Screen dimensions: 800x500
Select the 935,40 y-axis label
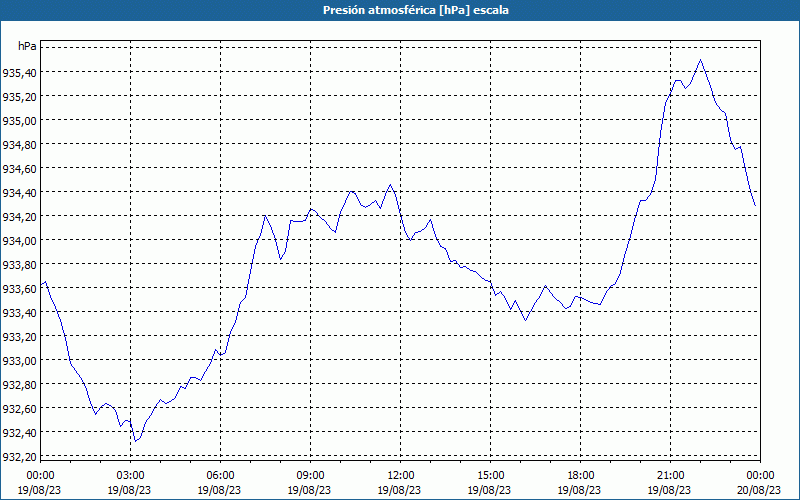tap(19, 73)
